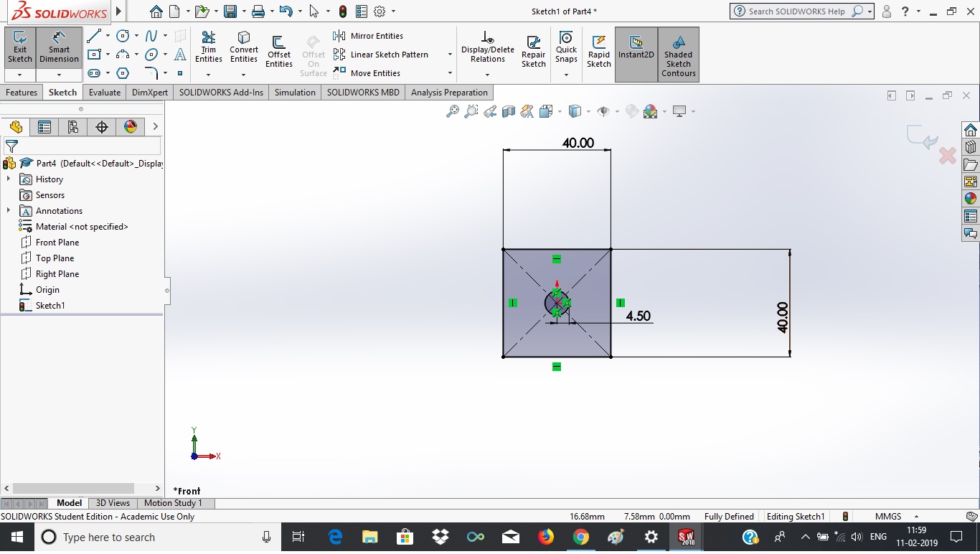Confirm sketch using the corner exit icon
The width and height of the screenshot is (980, 554).
(922, 136)
